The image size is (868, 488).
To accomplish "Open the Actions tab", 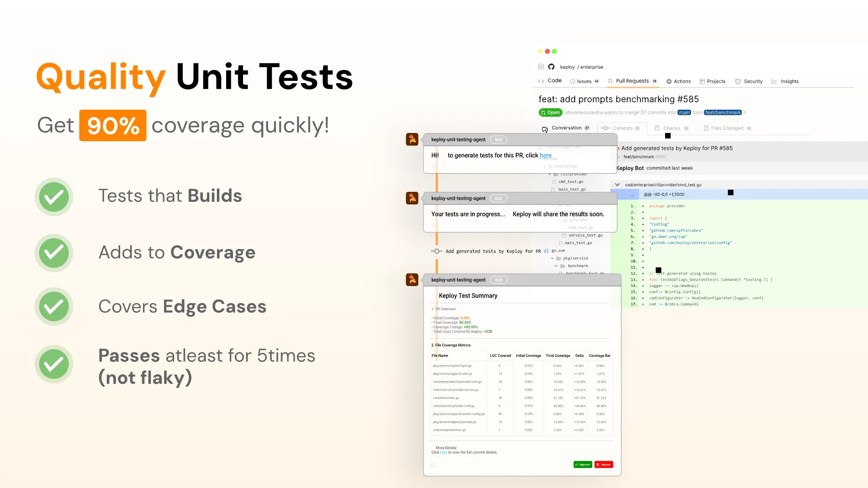I will (679, 81).
